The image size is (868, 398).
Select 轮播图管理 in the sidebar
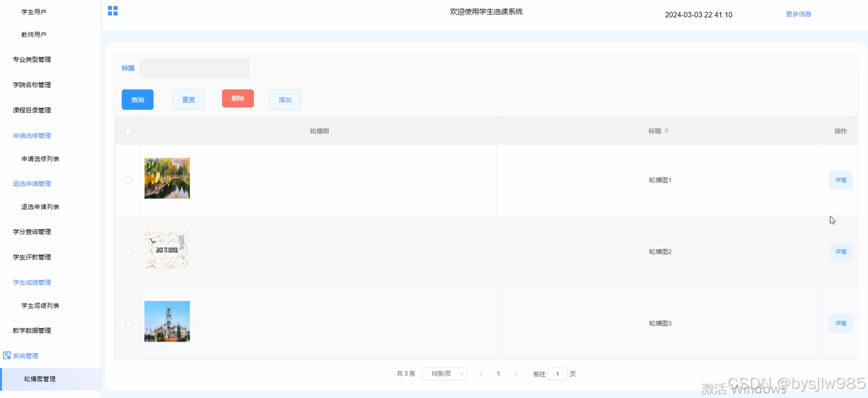coord(39,379)
